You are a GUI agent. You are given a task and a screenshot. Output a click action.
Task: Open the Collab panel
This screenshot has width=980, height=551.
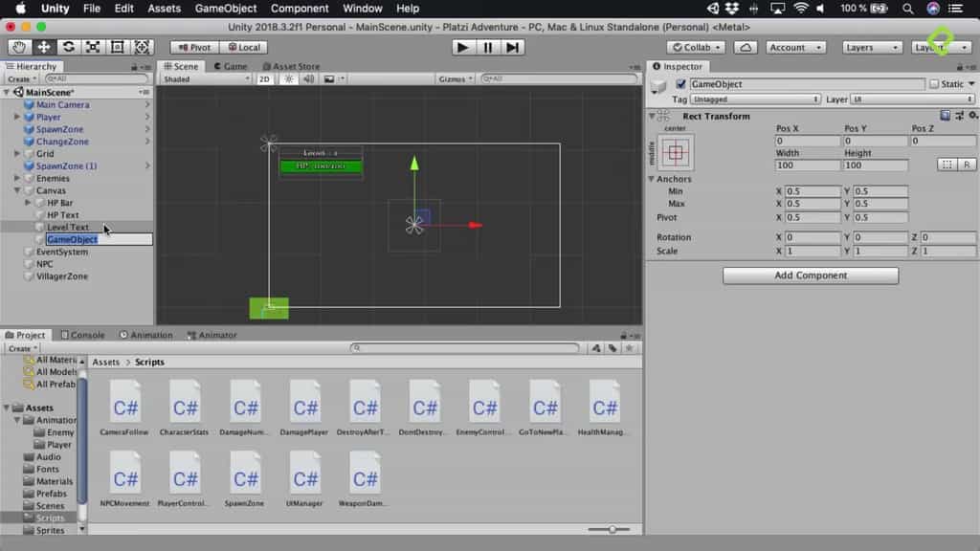(x=696, y=47)
